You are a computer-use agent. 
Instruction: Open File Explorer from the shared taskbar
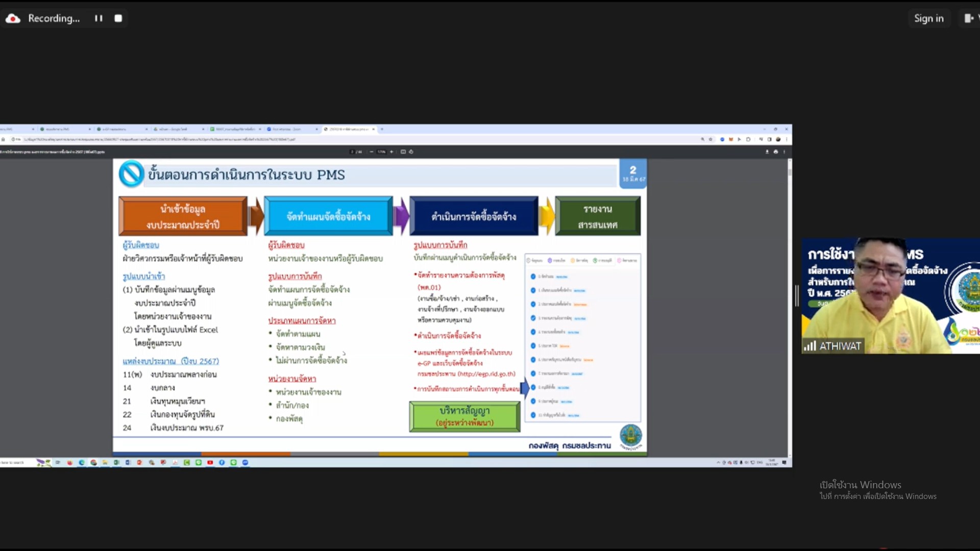click(105, 462)
